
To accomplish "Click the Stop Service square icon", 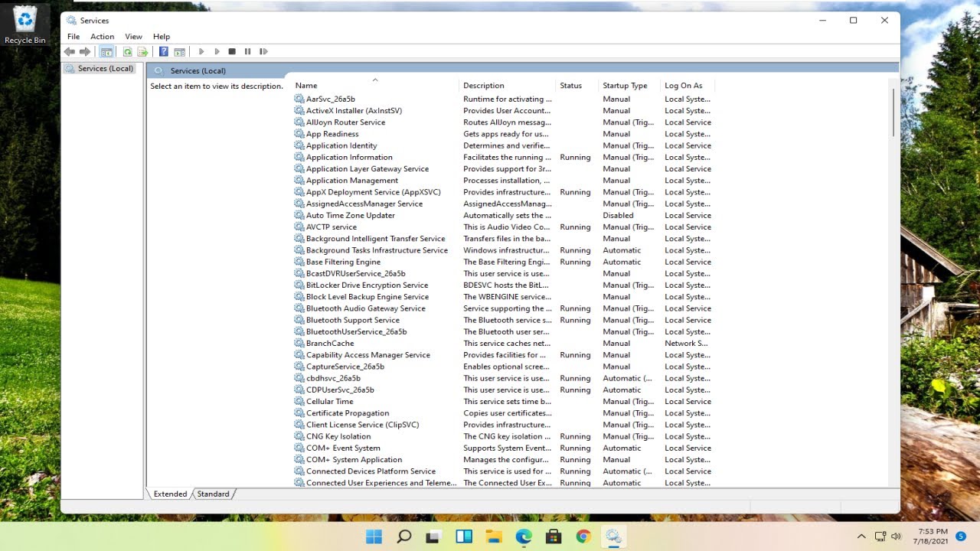I will point(232,51).
